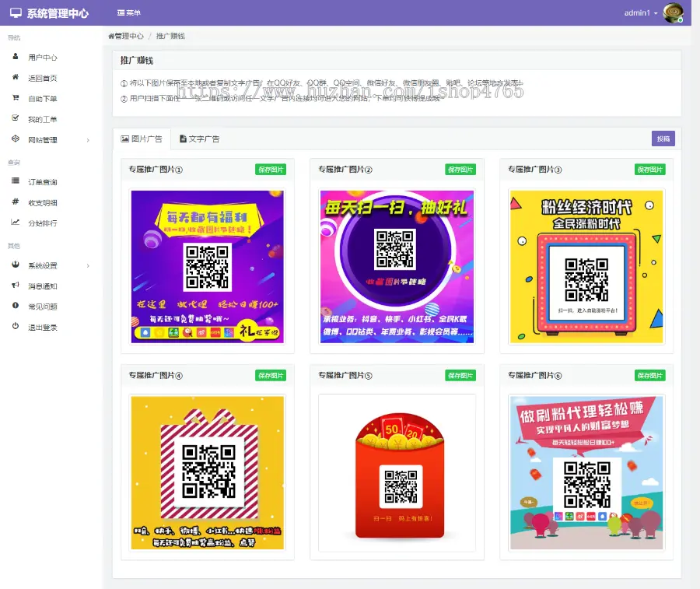Click the 做刷粉代理轻松赚 promo image
Screen dimensions: 700x589
[x=586, y=472]
